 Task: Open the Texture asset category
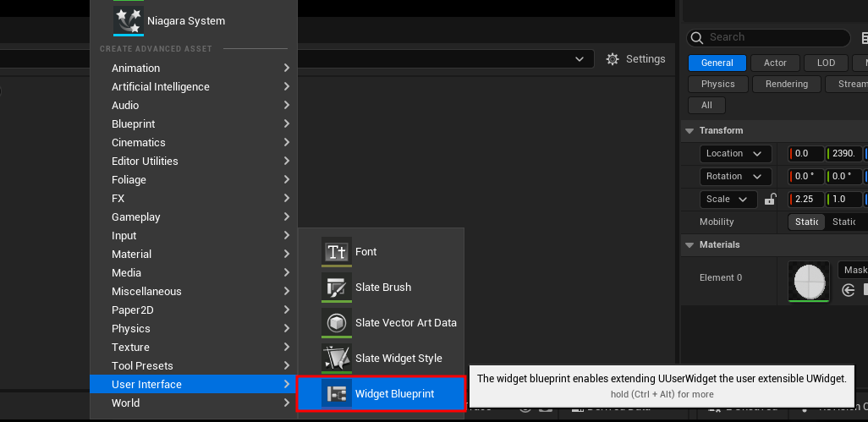(194, 347)
